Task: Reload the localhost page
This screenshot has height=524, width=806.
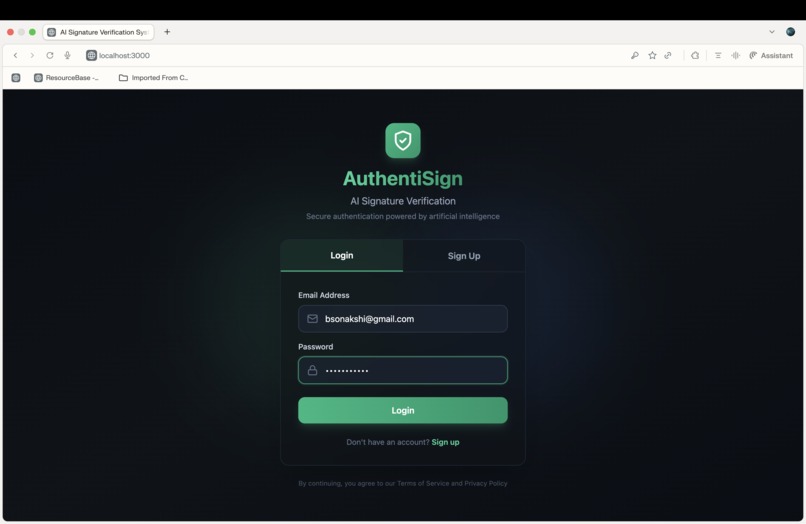Action: pyautogui.click(x=49, y=56)
